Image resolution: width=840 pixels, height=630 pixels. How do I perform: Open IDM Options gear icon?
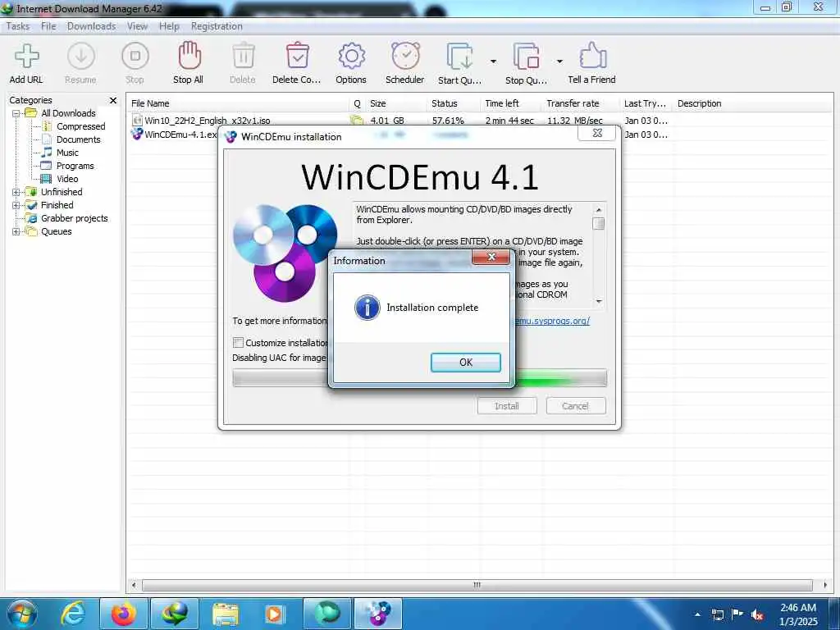click(x=351, y=57)
